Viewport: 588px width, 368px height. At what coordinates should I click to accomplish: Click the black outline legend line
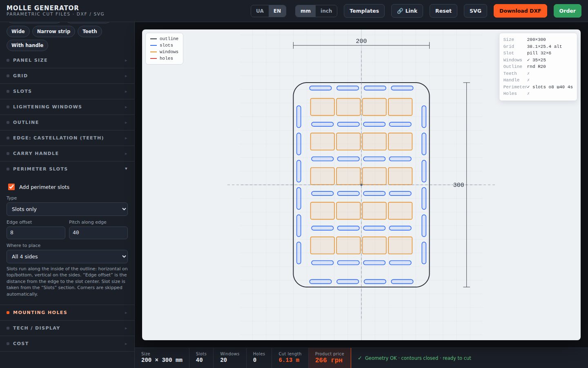point(154,39)
